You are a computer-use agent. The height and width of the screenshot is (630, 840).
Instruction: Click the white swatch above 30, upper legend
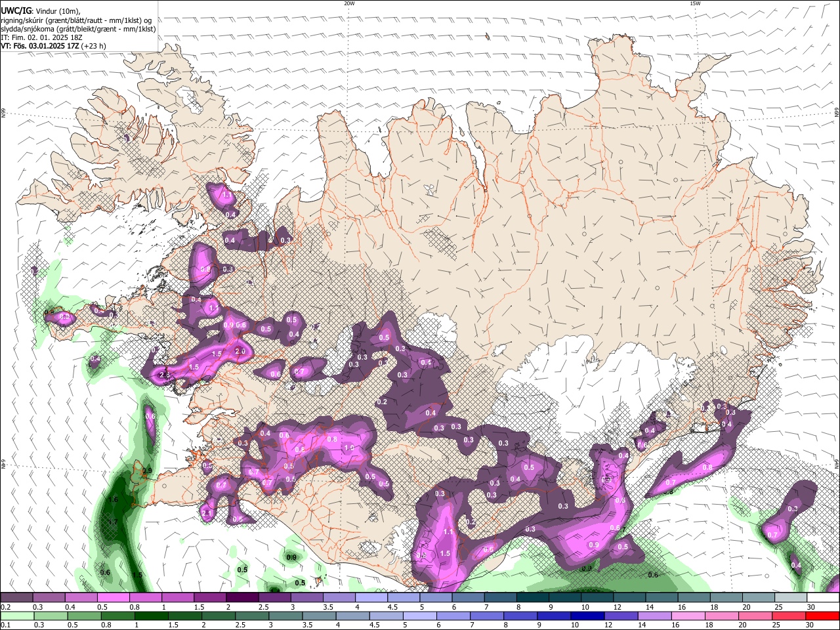click(823, 598)
